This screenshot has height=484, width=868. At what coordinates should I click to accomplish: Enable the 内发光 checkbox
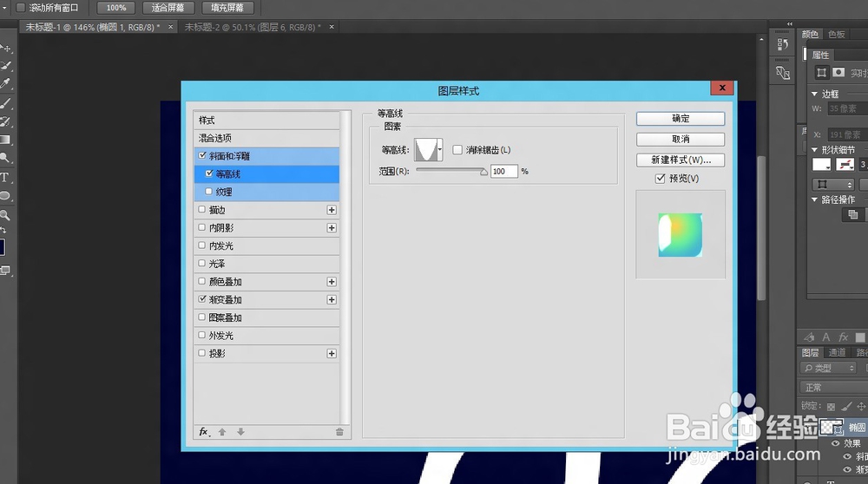coord(202,245)
